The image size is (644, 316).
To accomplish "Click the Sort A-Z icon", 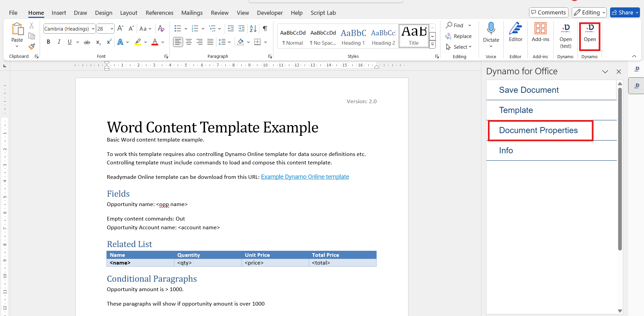I will click(253, 29).
